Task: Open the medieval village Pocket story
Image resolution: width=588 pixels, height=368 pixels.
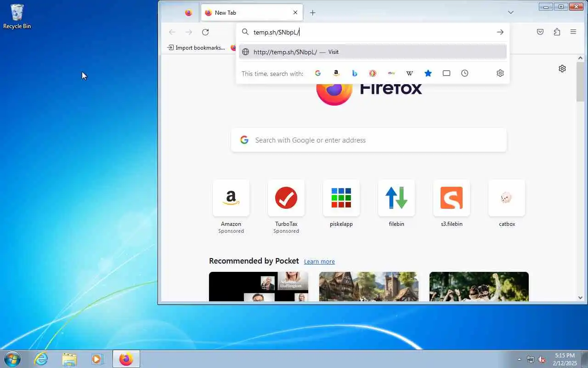Action: 369,287
